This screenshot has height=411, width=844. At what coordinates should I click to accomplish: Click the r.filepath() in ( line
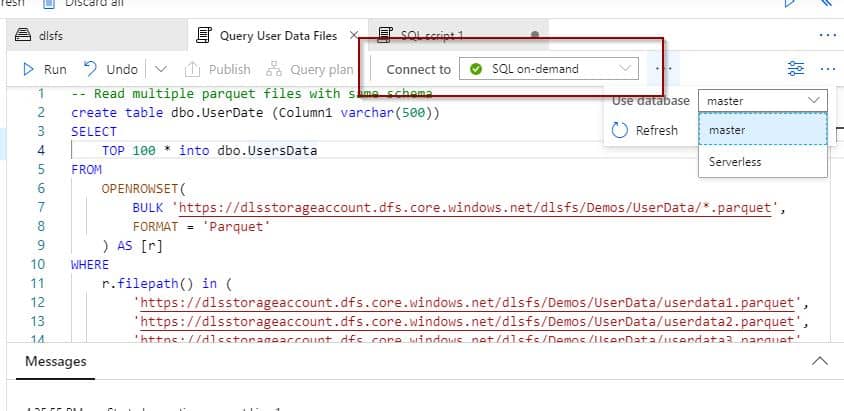coord(166,284)
